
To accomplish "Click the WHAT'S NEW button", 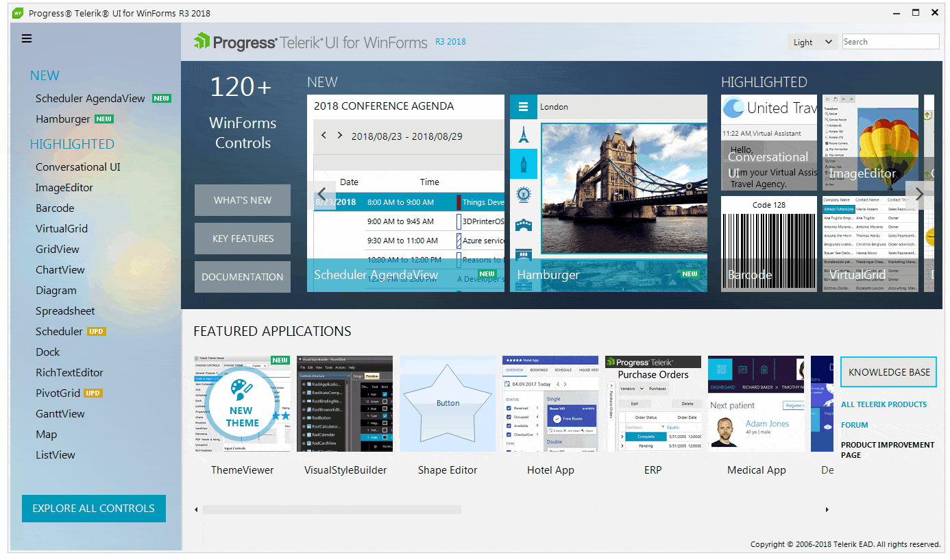I will 243,200.
